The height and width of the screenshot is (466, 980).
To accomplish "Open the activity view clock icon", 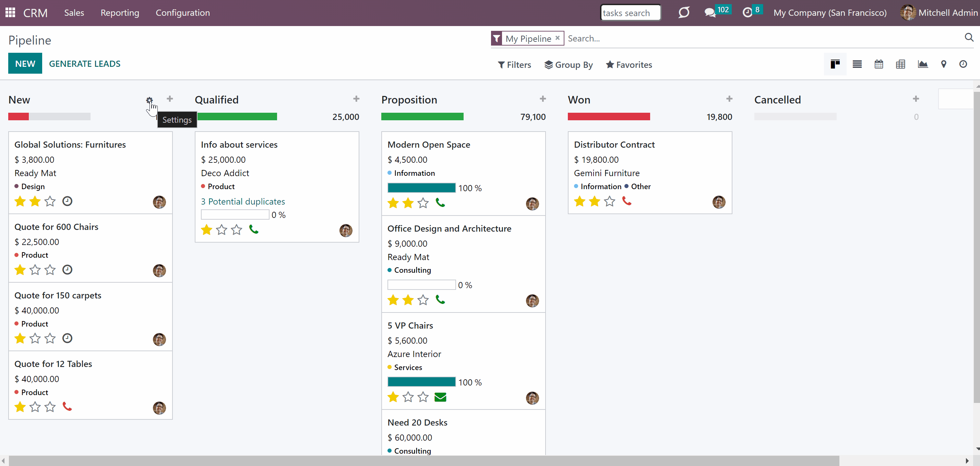I will [x=963, y=64].
